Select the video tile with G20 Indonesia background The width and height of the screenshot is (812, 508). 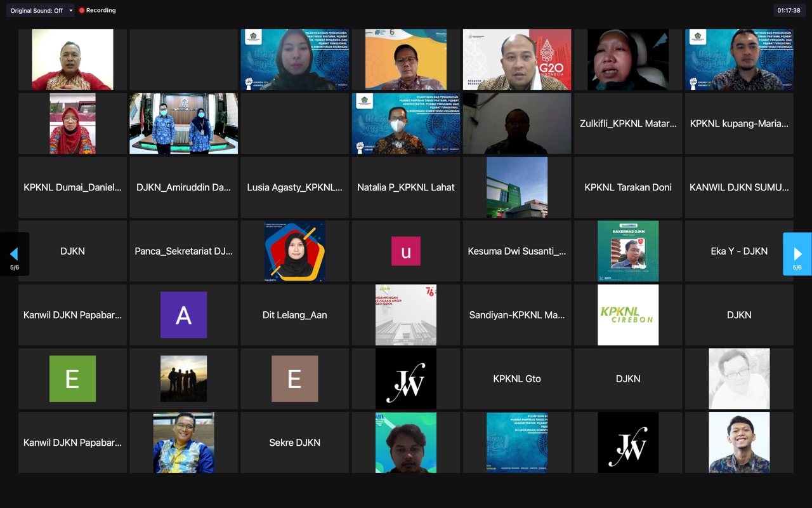point(517,60)
